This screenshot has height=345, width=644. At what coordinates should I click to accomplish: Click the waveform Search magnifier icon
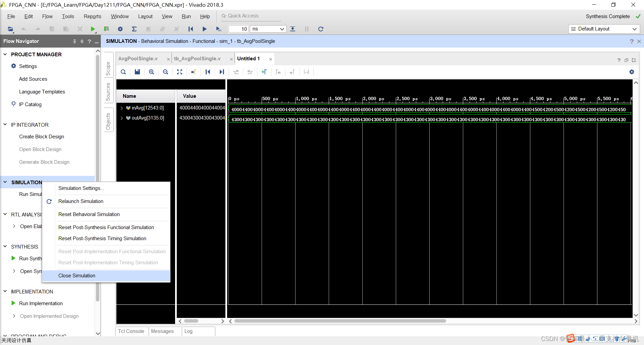pos(123,72)
